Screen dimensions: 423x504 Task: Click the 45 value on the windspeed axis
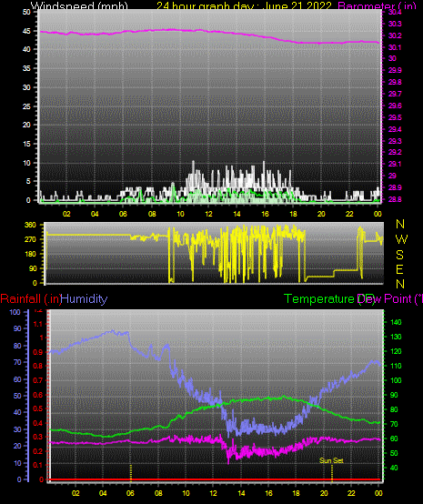[26, 31]
